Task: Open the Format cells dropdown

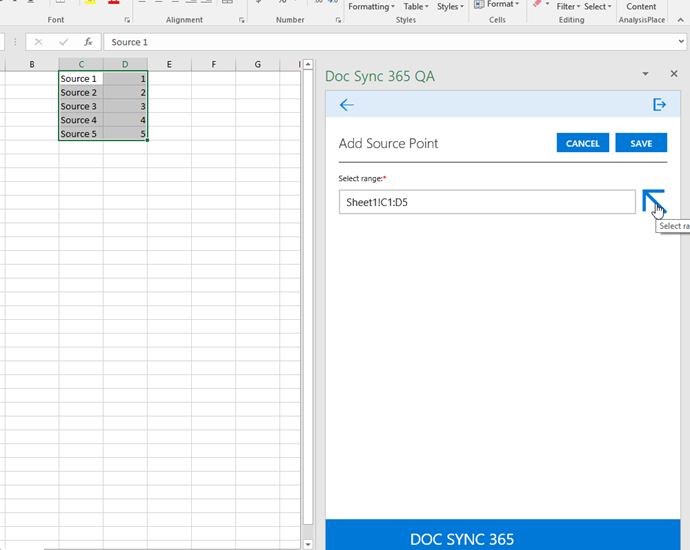Action: [x=497, y=5]
